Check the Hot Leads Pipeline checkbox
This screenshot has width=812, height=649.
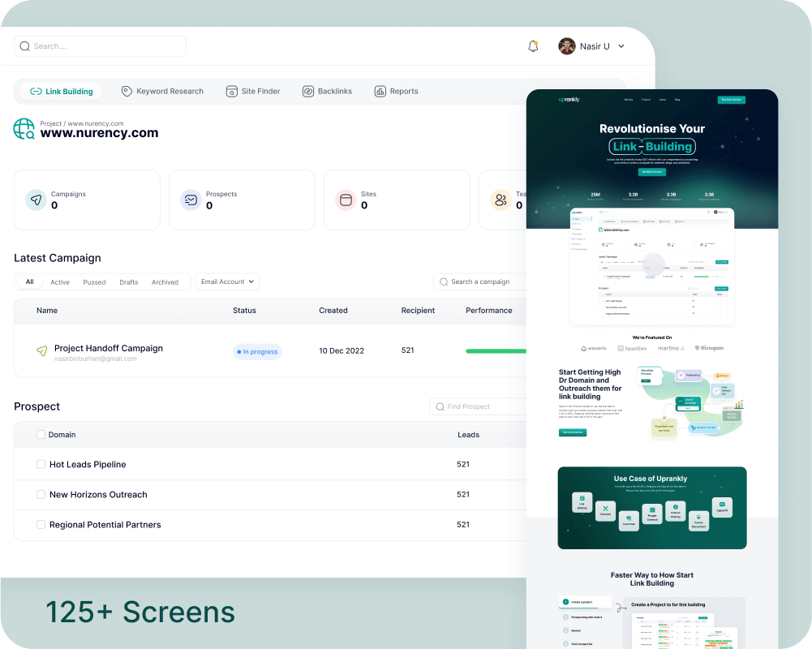pos(41,465)
